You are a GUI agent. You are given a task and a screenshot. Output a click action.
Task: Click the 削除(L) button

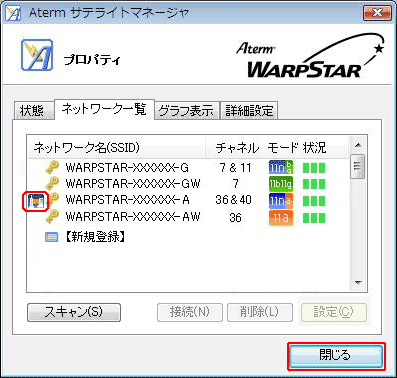[x=260, y=312]
